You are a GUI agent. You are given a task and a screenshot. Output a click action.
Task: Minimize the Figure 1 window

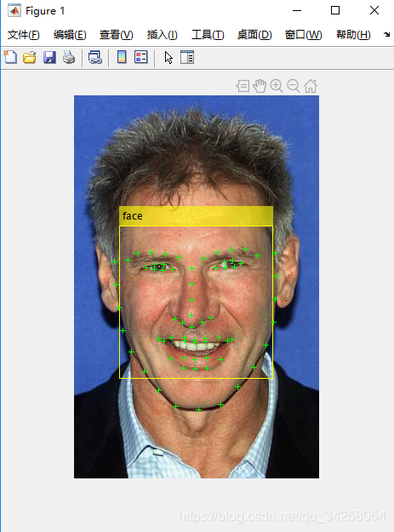297,10
